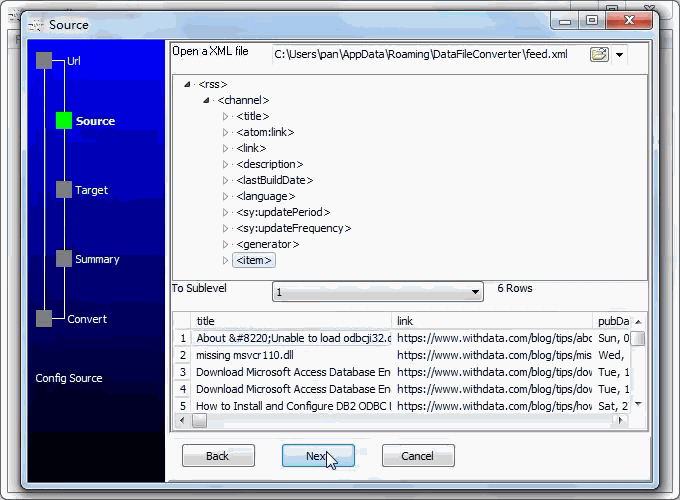Open the To Sublevel combo box

378,292
